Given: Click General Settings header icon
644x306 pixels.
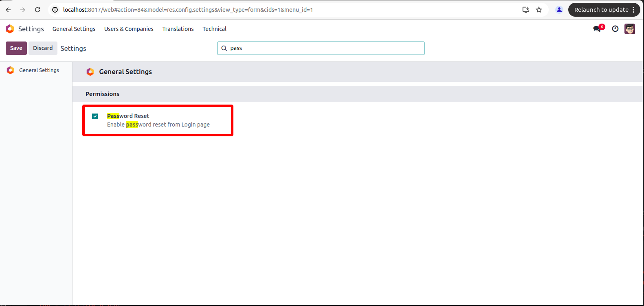Looking at the screenshot, I should click(x=90, y=72).
